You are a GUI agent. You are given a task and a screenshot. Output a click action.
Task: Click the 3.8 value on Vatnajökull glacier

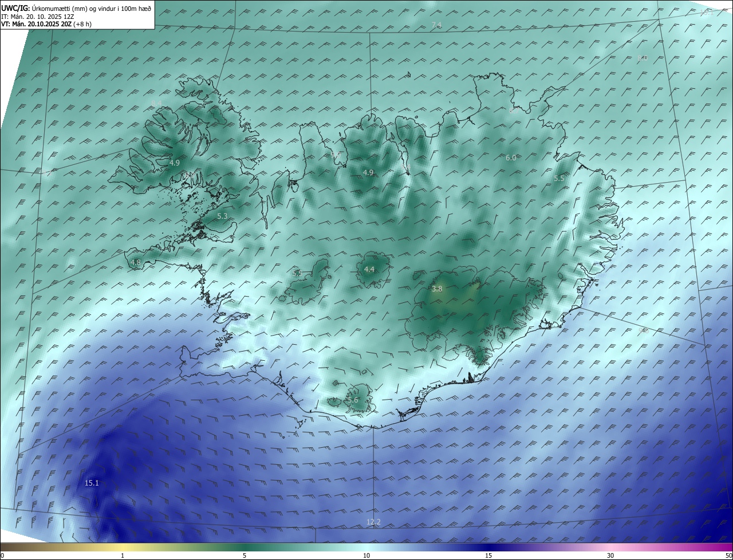tap(437, 289)
